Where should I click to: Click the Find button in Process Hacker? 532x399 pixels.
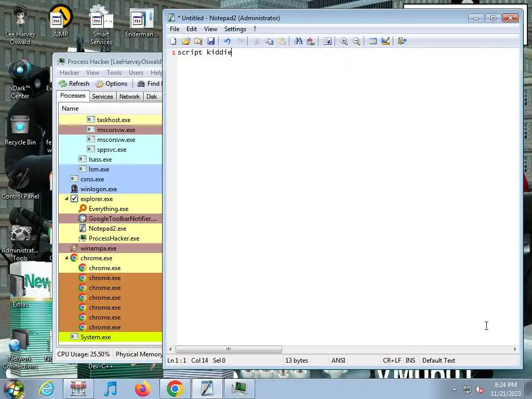tap(149, 84)
